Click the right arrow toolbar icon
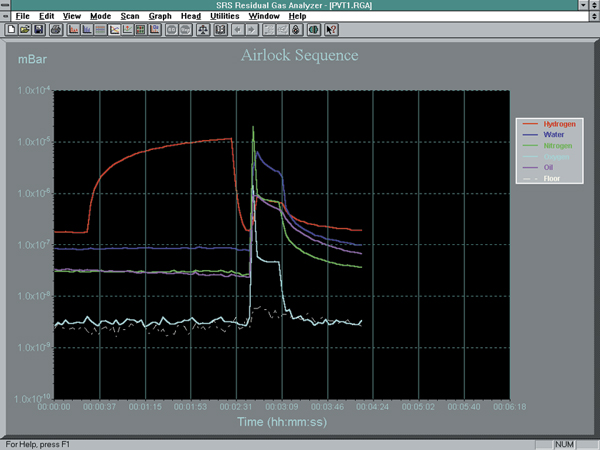This screenshot has height=450, width=600. tap(251, 29)
